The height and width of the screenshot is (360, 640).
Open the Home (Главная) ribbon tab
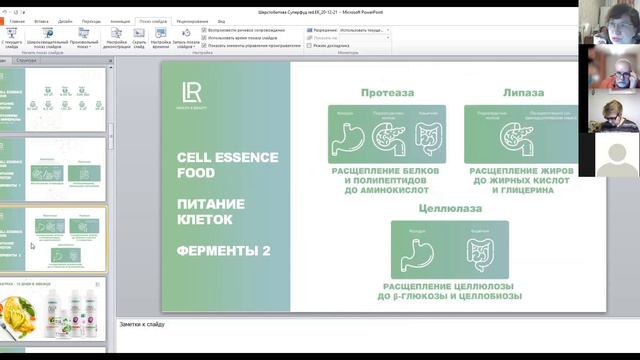(17, 21)
